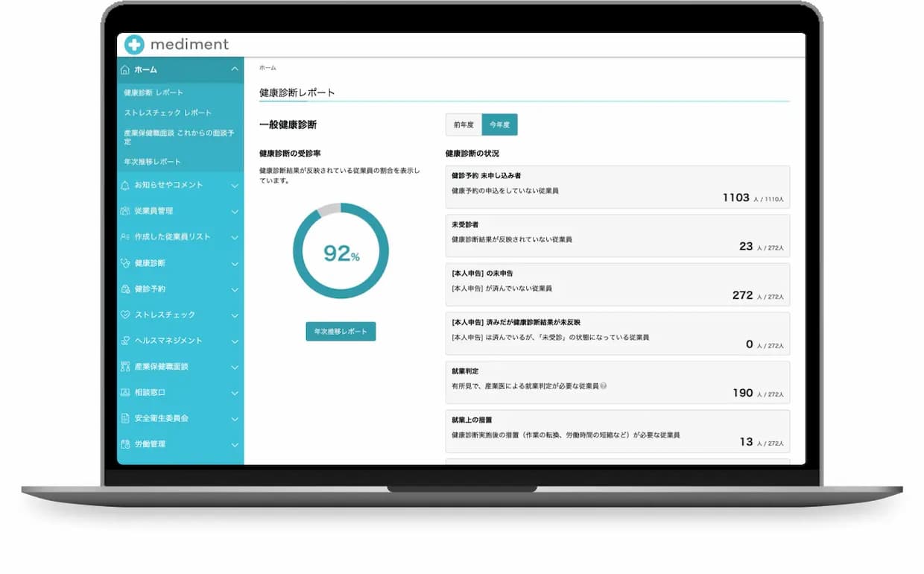Click the 年次推移レポート button
The width and height of the screenshot is (924, 574).
341,332
